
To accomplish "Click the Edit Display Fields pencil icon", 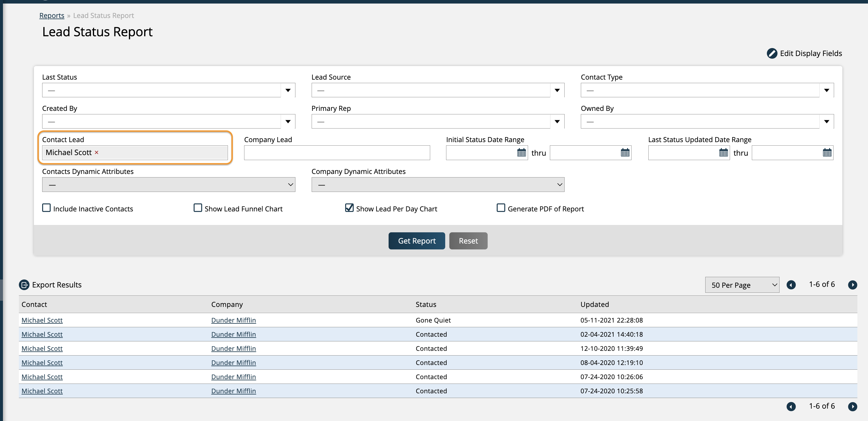I will (772, 53).
